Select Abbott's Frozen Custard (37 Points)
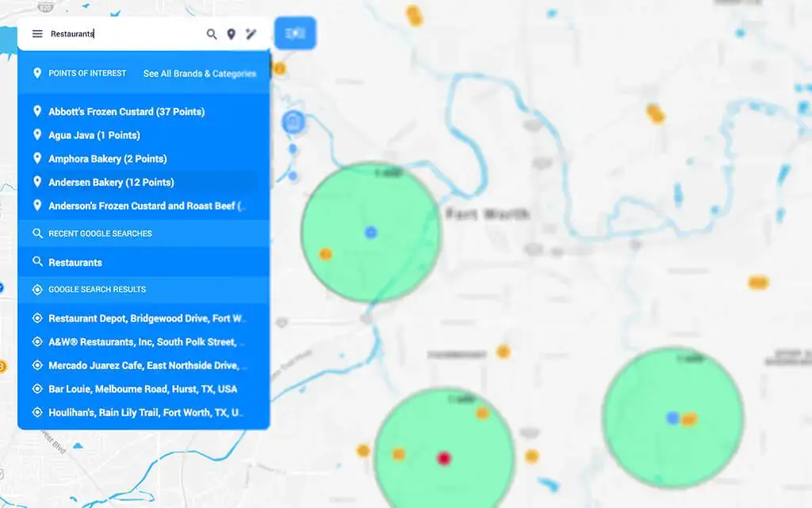This screenshot has height=508, width=812. point(144,111)
